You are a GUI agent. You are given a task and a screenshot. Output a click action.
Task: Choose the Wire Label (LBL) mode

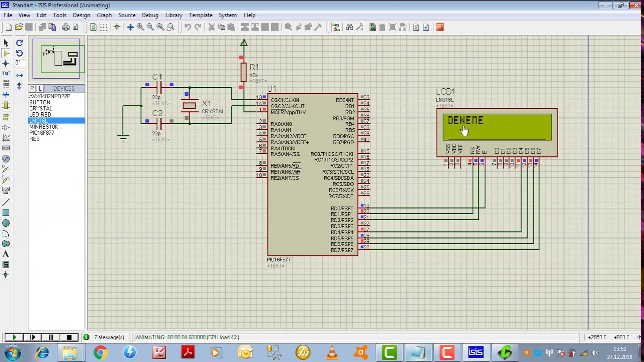tap(6, 74)
